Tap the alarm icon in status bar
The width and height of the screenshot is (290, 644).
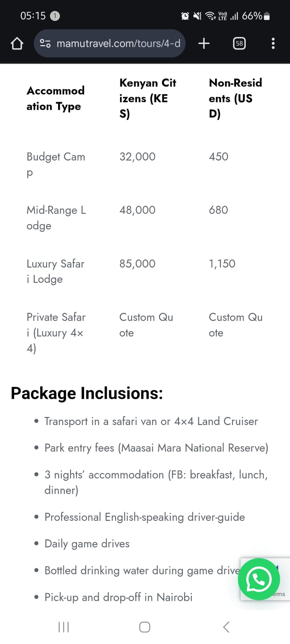click(185, 16)
